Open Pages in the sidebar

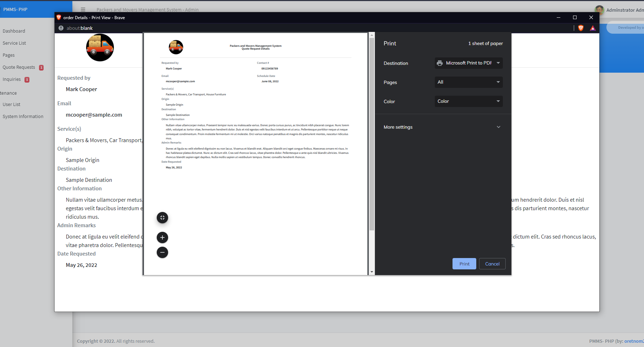pos(9,55)
